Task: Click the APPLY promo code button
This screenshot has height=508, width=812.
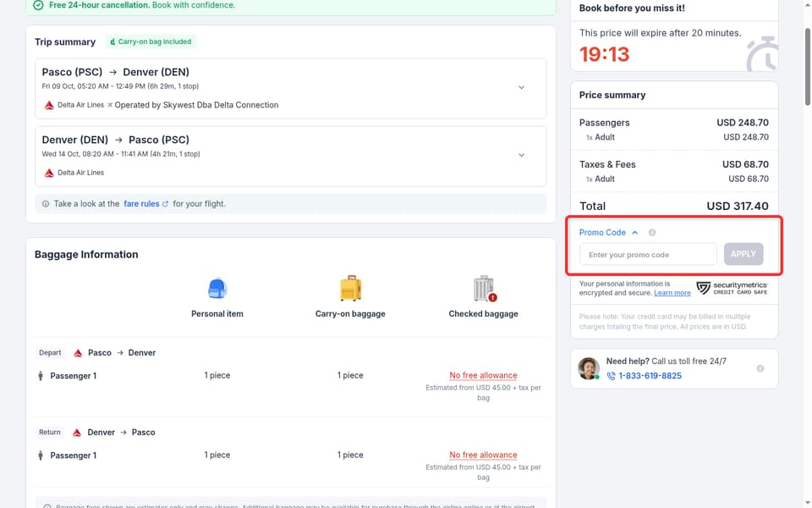Action: (743, 254)
